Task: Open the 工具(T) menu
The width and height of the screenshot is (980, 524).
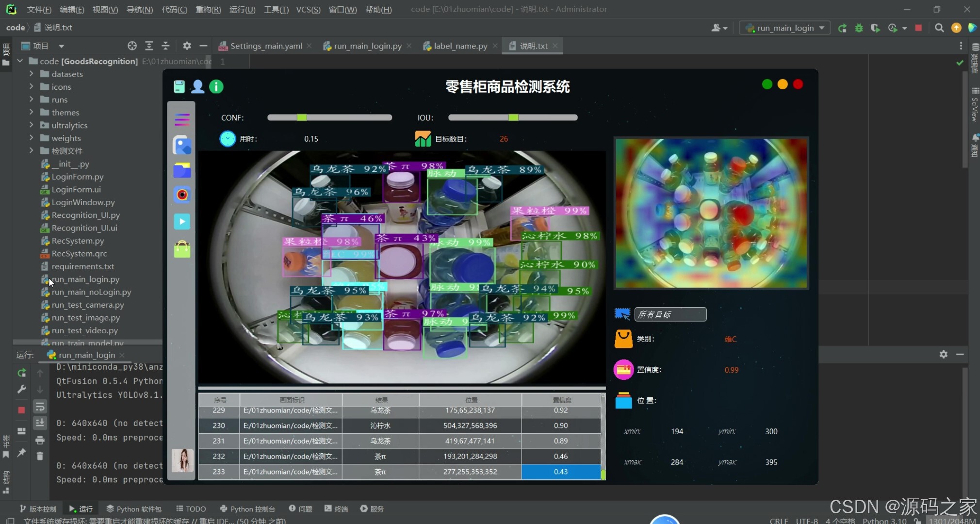Action: pos(276,9)
